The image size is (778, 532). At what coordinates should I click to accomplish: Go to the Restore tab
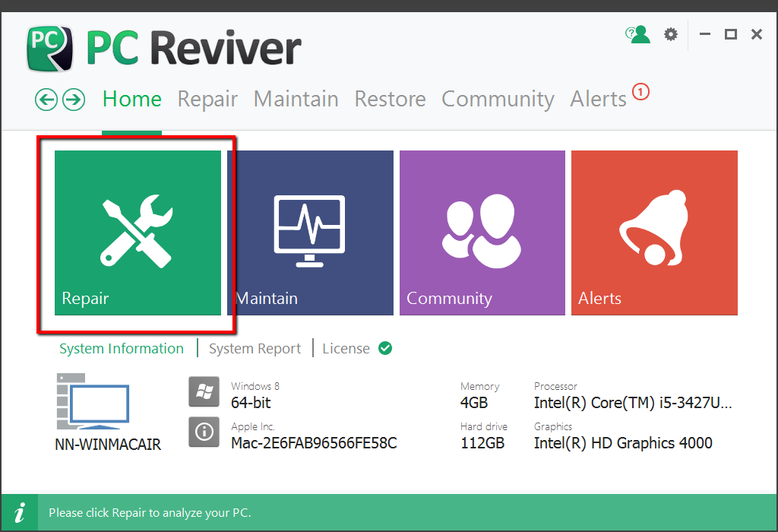[x=390, y=100]
